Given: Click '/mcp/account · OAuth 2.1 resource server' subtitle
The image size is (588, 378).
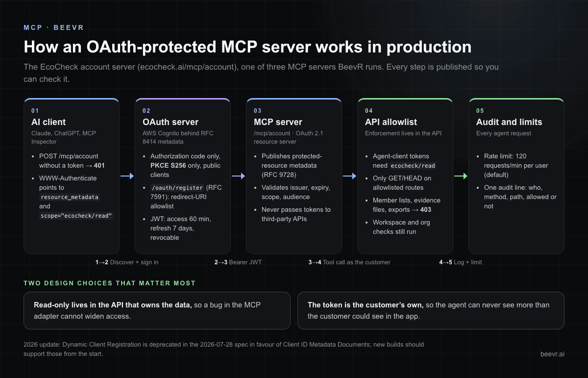Looking at the screenshot, I should tap(290, 137).
